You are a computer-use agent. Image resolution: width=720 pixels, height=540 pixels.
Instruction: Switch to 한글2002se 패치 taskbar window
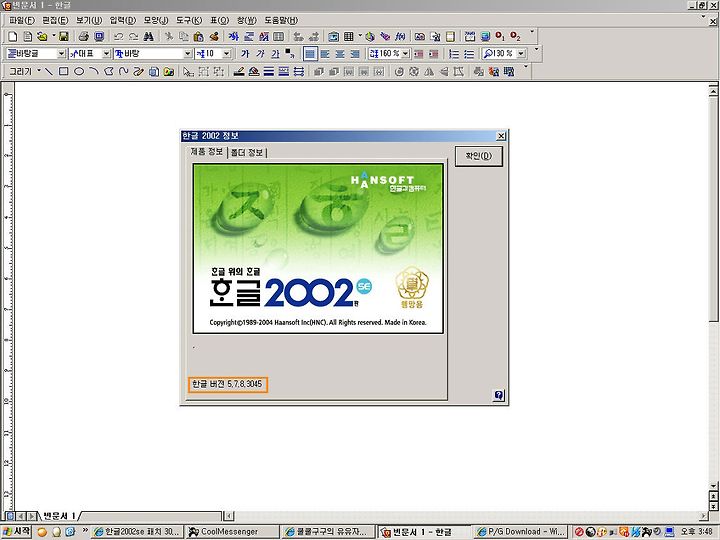tap(136, 532)
